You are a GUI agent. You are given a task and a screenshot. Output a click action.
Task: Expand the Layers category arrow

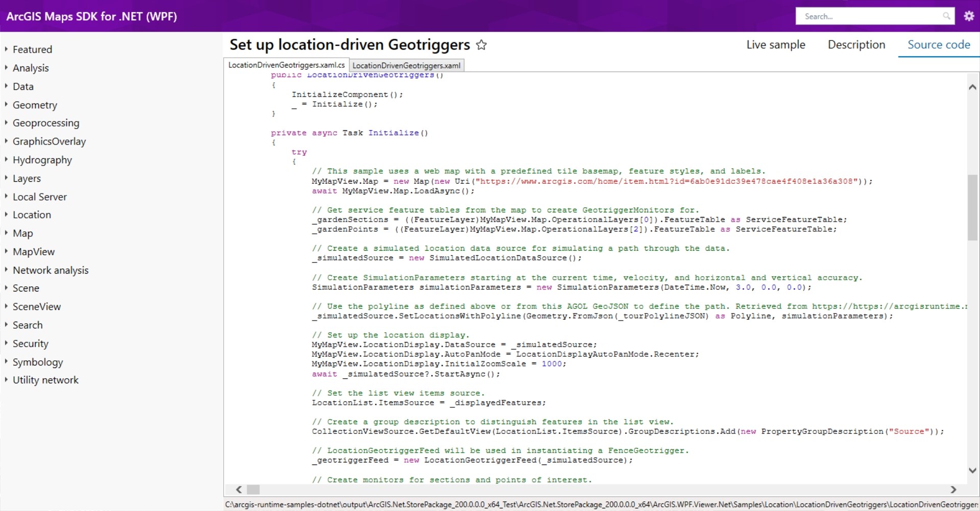[6, 178]
